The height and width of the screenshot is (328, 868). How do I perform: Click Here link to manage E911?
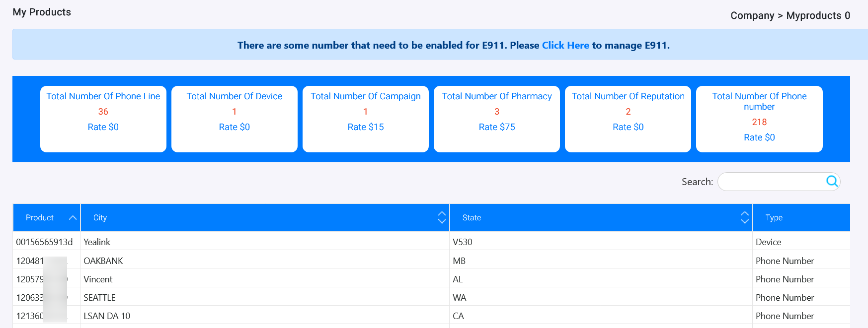click(565, 45)
